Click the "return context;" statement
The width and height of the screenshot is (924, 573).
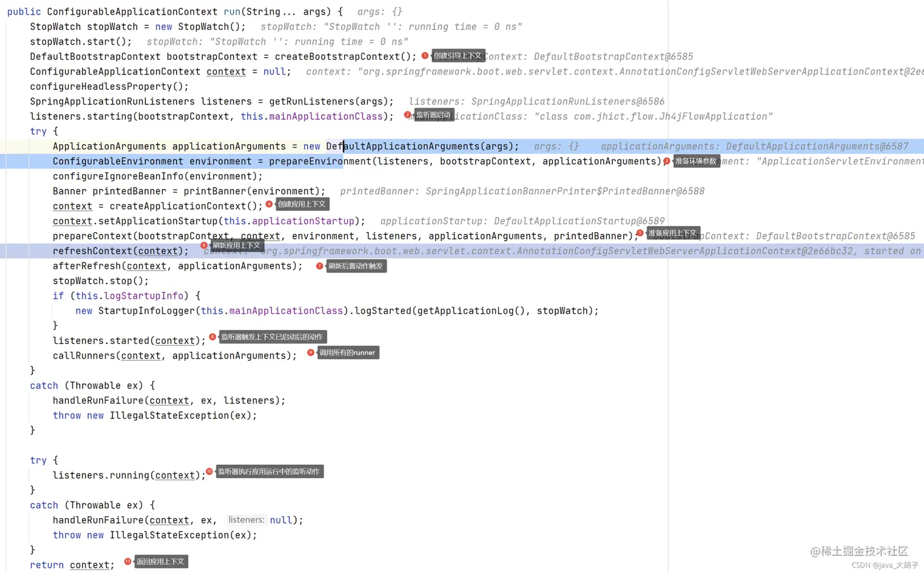pyautogui.click(x=72, y=566)
